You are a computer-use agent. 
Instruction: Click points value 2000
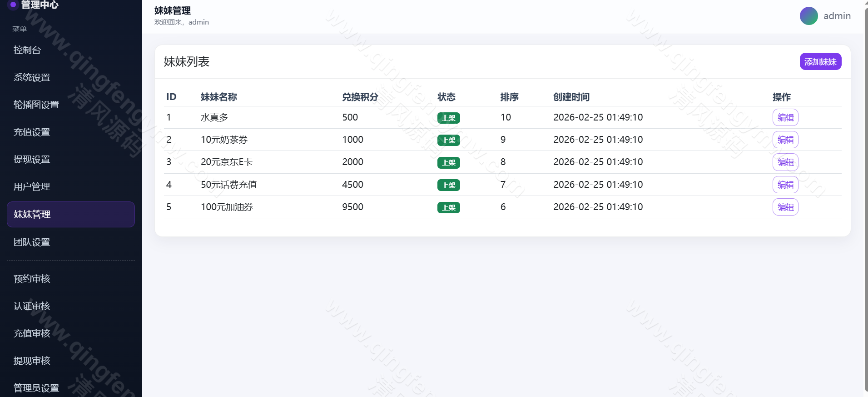(x=353, y=162)
